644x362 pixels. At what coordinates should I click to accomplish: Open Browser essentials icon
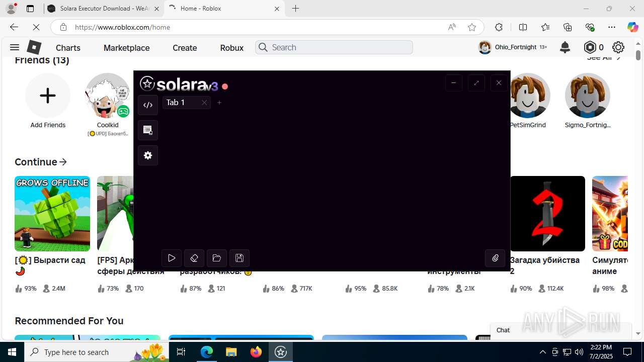pos(590,27)
